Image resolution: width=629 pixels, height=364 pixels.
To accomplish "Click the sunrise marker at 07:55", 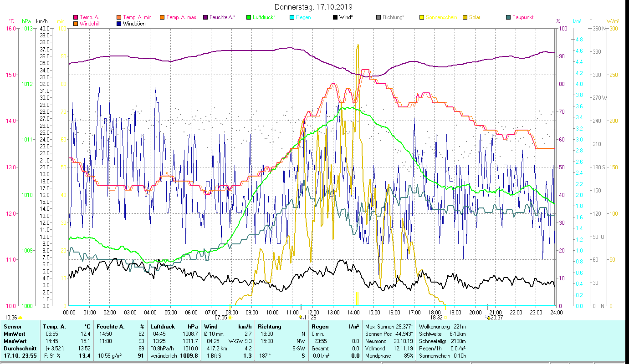I will (x=230, y=318).
